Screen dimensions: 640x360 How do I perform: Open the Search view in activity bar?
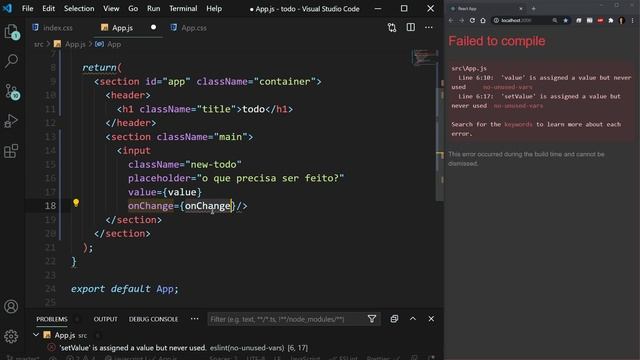11,61
